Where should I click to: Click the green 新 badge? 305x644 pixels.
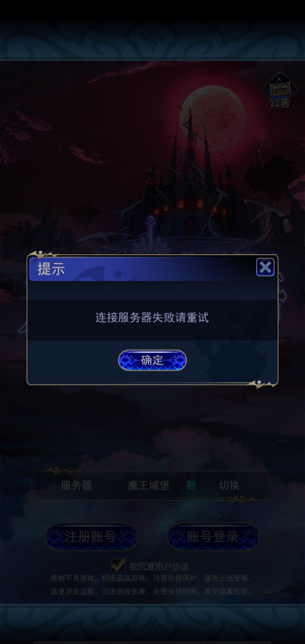point(191,486)
